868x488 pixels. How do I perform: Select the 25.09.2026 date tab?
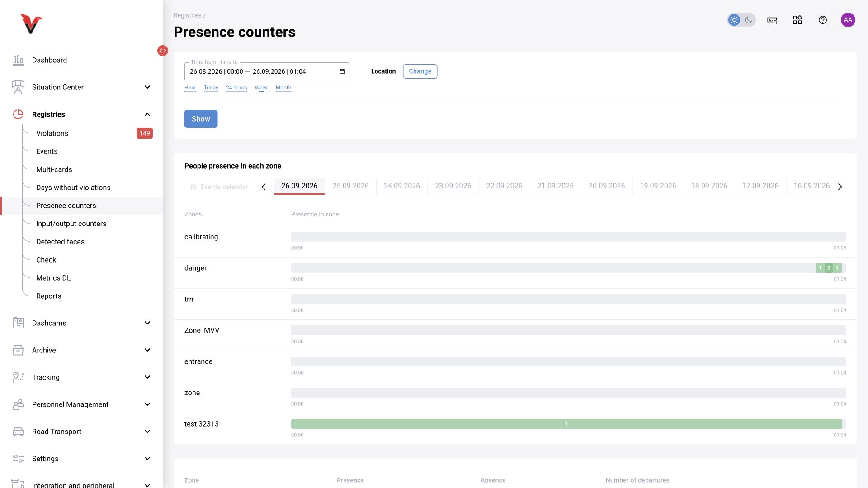coord(351,186)
